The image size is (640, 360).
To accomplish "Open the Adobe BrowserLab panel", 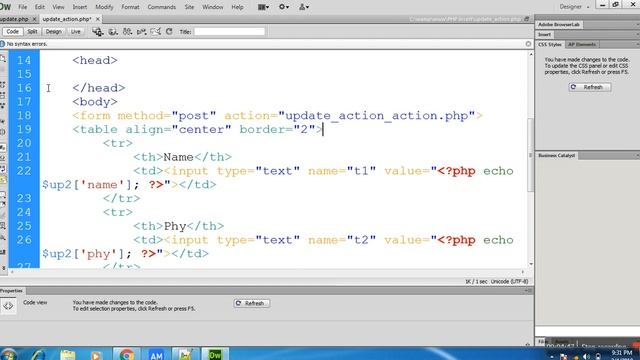I will (x=559, y=24).
